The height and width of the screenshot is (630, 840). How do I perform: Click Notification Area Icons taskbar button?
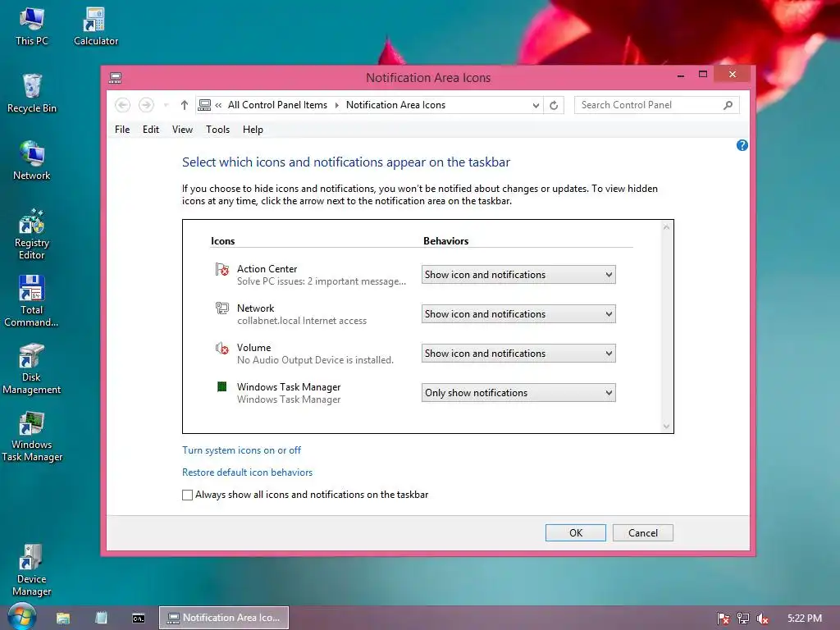coord(224,618)
